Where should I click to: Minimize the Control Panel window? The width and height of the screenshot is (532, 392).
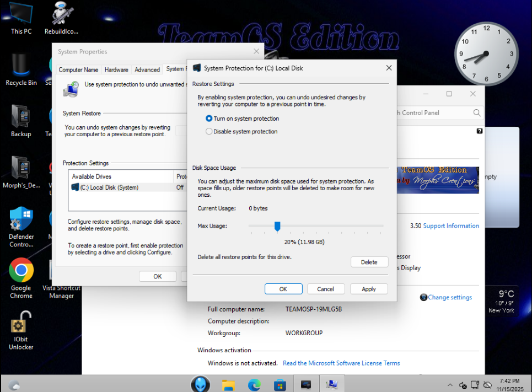[x=426, y=94]
